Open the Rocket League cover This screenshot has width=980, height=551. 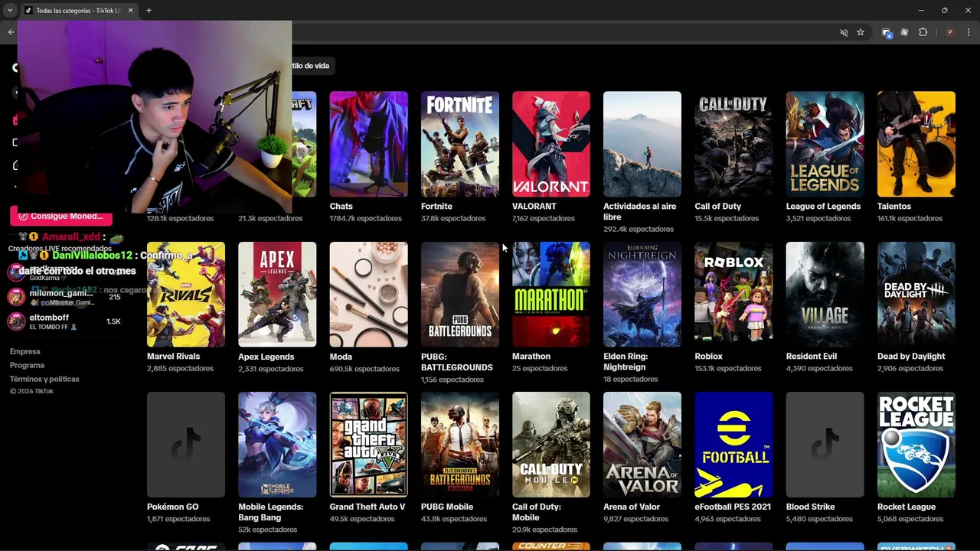[916, 445]
